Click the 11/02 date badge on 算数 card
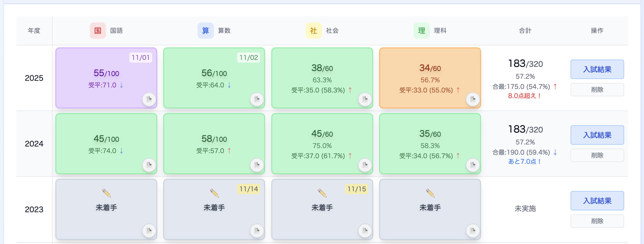 click(249, 58)
